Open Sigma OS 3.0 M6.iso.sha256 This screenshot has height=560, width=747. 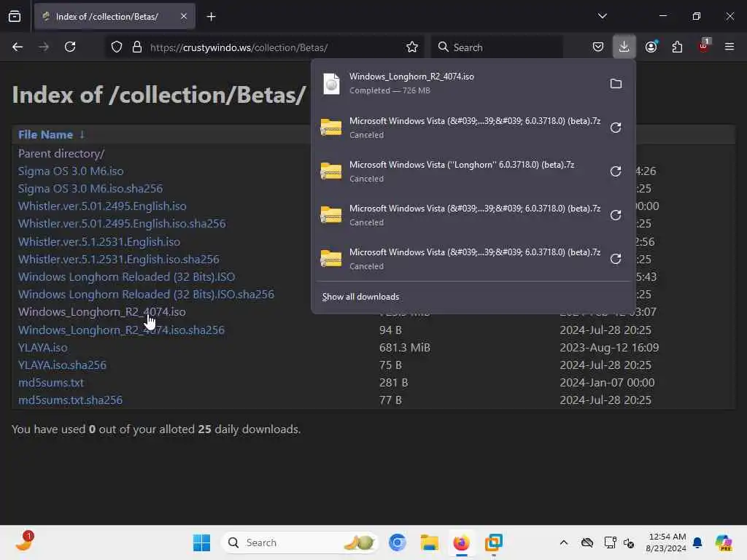pyautogui.click(x=90, y=189)
